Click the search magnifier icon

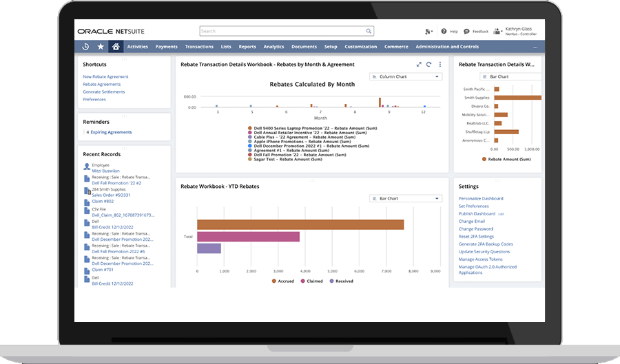click(x=369, y=31)
